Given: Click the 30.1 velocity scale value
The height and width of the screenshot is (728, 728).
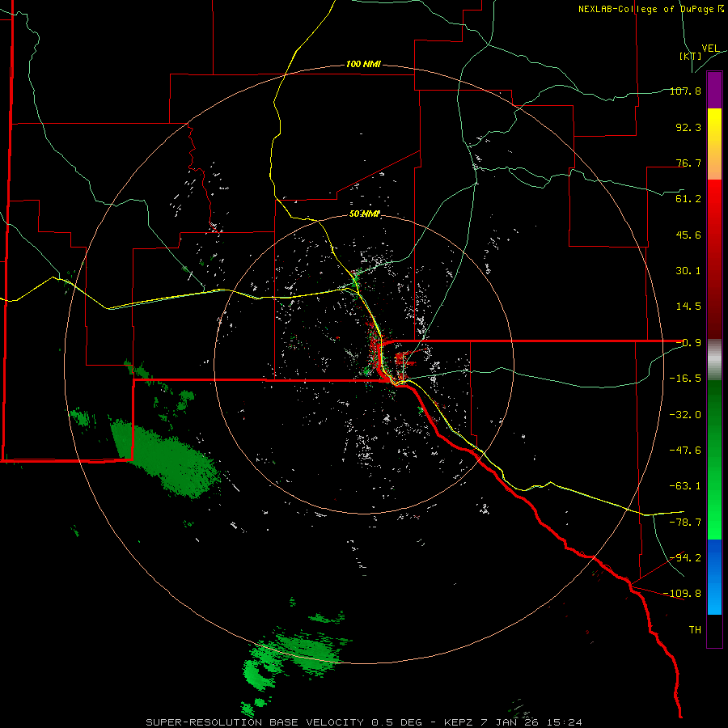Looking at the screenshot, I should click(688, 271).
